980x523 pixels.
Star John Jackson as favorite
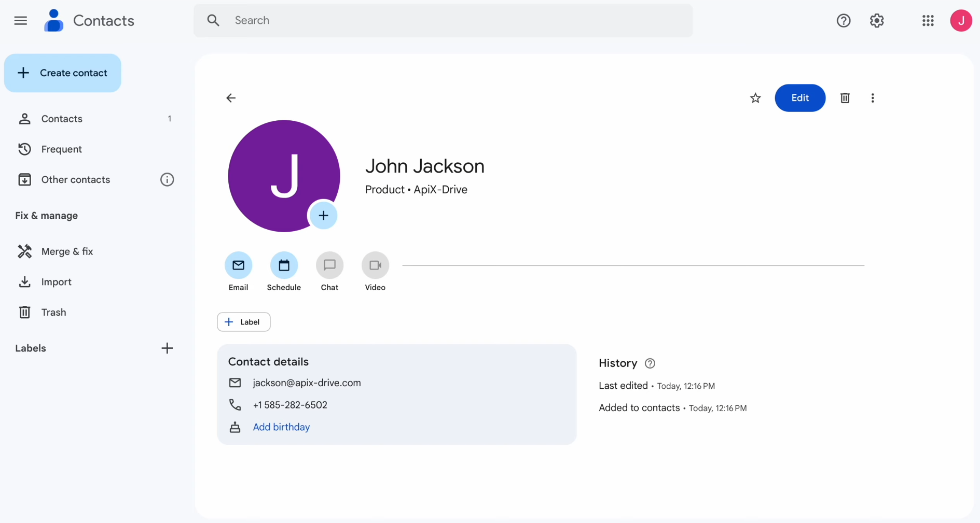[x=755, y=98]
